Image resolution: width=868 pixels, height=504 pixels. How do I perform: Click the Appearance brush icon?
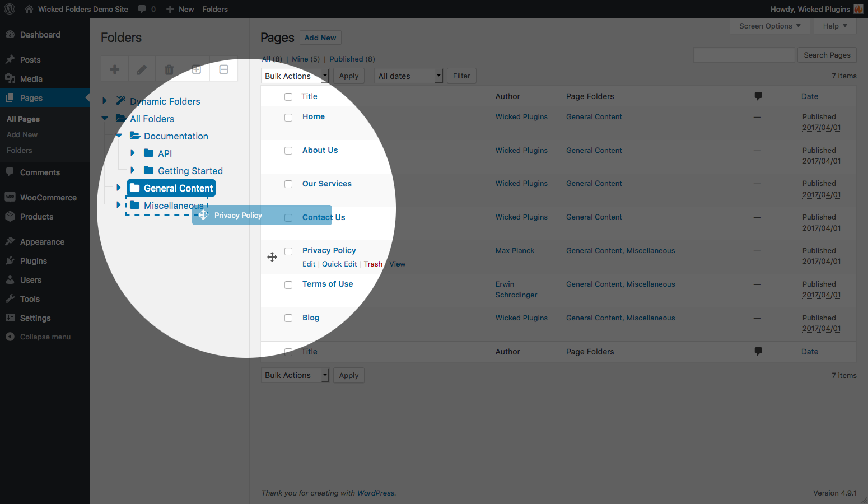tap(10, 241)
